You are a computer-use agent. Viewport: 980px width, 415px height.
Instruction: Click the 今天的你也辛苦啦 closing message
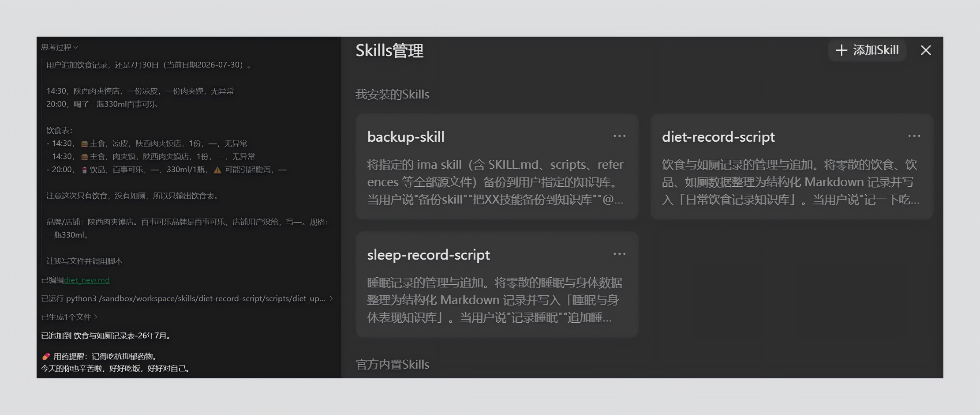coord(116,368)
